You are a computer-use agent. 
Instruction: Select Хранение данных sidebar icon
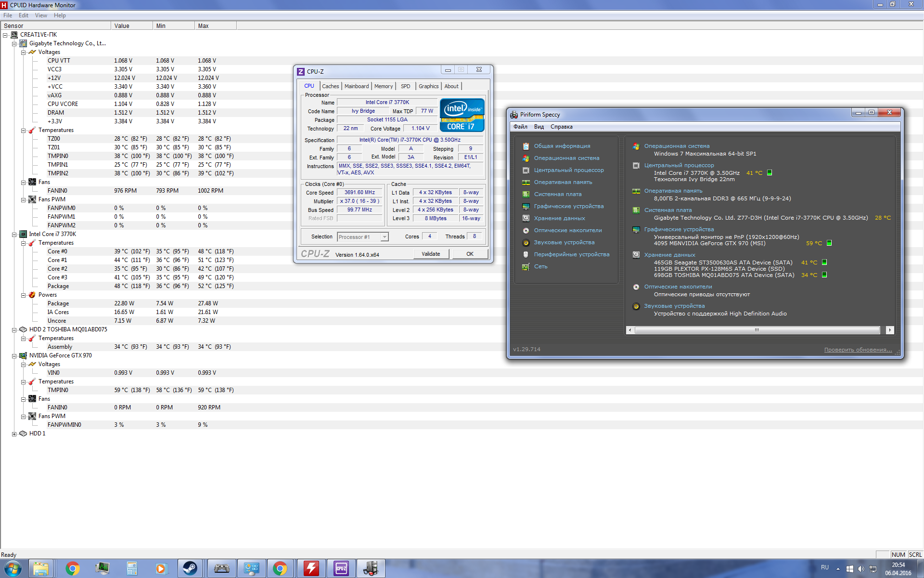tap(526, 218)
